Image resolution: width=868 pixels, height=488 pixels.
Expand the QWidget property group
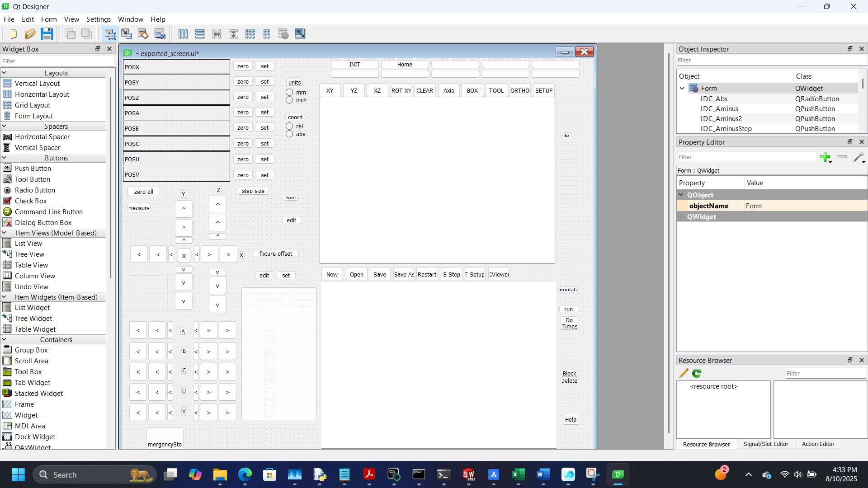(681, 217)
